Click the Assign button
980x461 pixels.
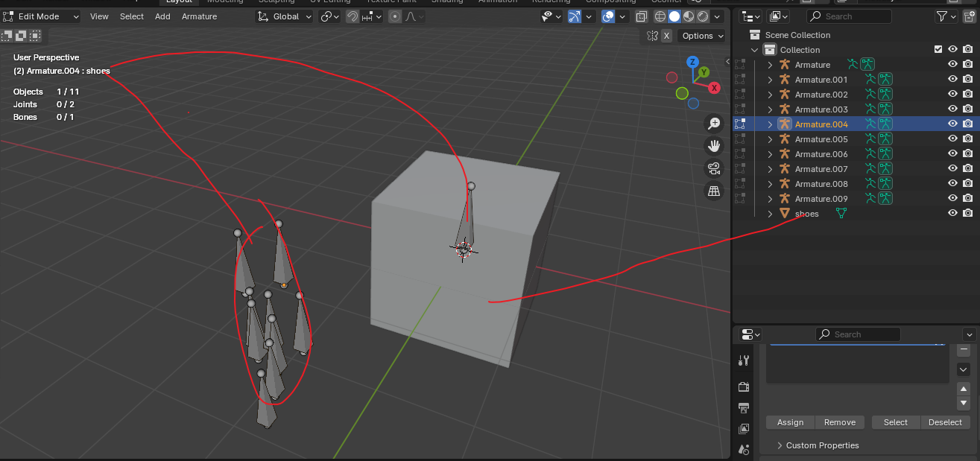click(x=791, y=422)
